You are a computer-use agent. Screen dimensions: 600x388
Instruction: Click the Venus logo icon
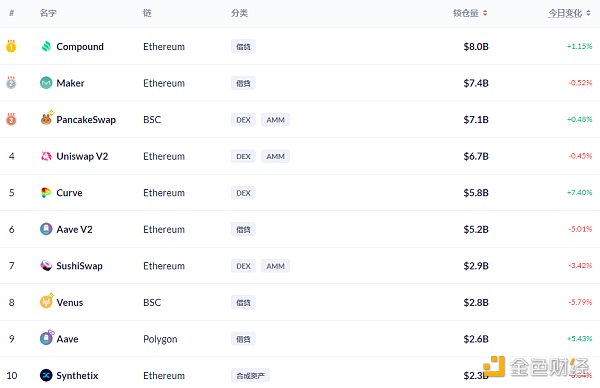pyautogui.click(x=47, y=302)
